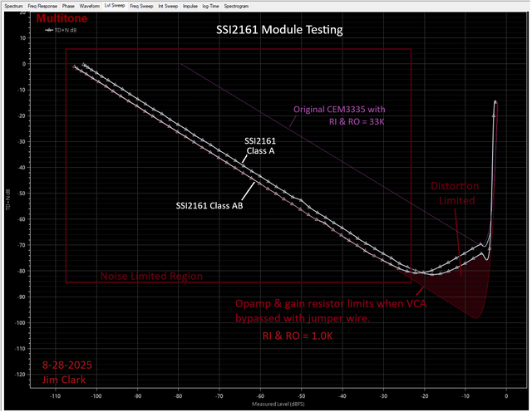Click the Opamp & gain resistor limits text
The height and width of the screenshot is (412, 532).
[331, 311]
